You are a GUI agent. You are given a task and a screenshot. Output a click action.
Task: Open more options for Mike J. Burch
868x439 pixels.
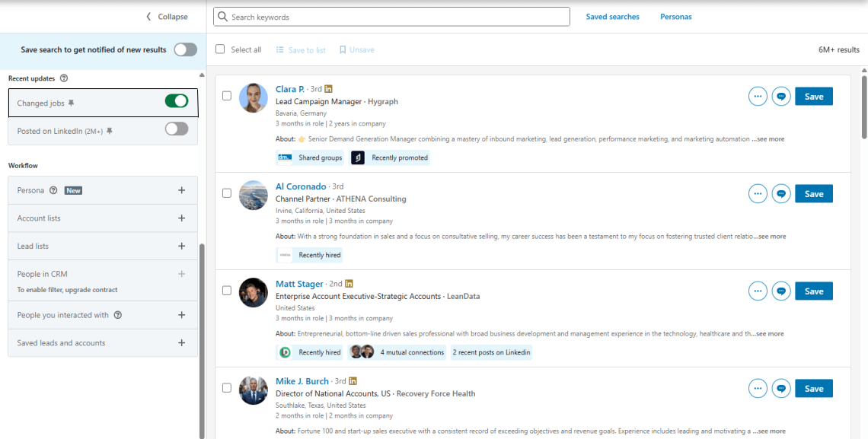click(x=758, y=388)
